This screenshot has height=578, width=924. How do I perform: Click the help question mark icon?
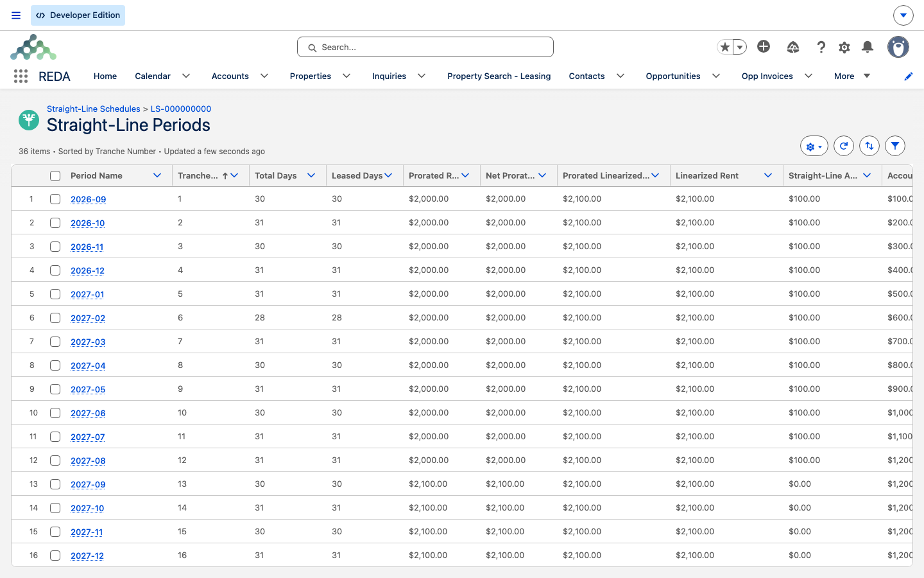click(x=821, y=47)
